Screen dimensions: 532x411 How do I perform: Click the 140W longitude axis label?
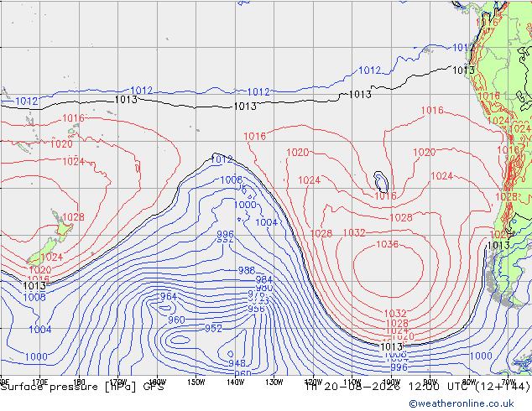pyautogui.click(x=235, y=382)
